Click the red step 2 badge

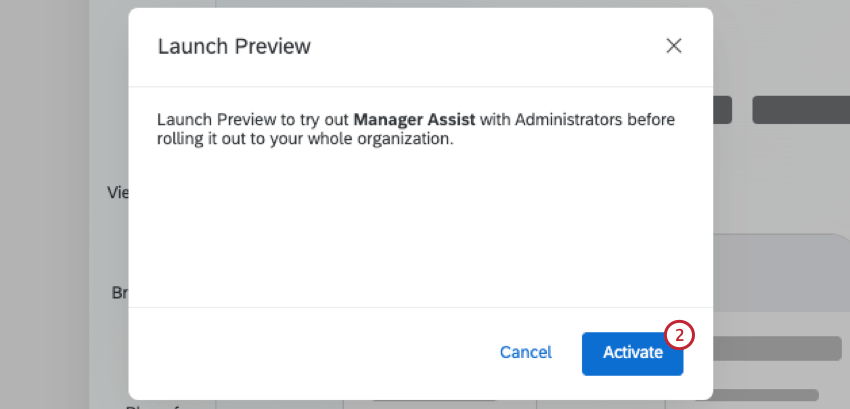coord(679,335)
